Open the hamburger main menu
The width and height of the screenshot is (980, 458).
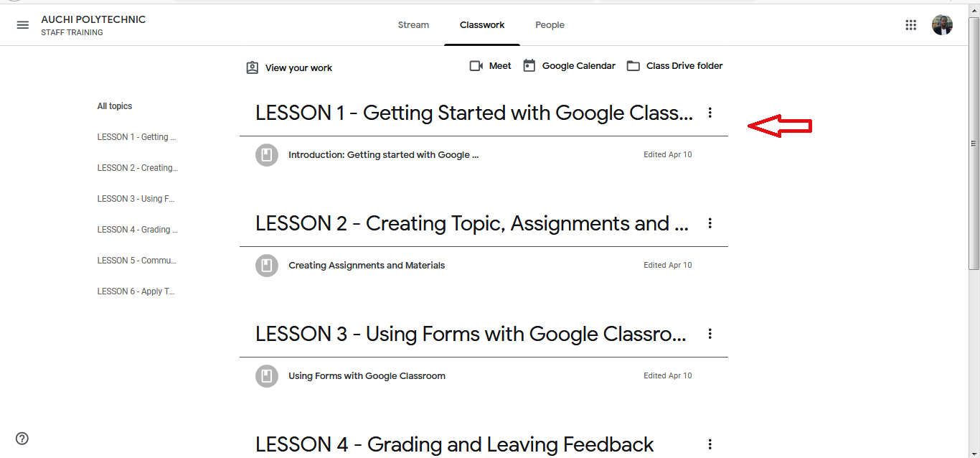(x=23, y=25)
